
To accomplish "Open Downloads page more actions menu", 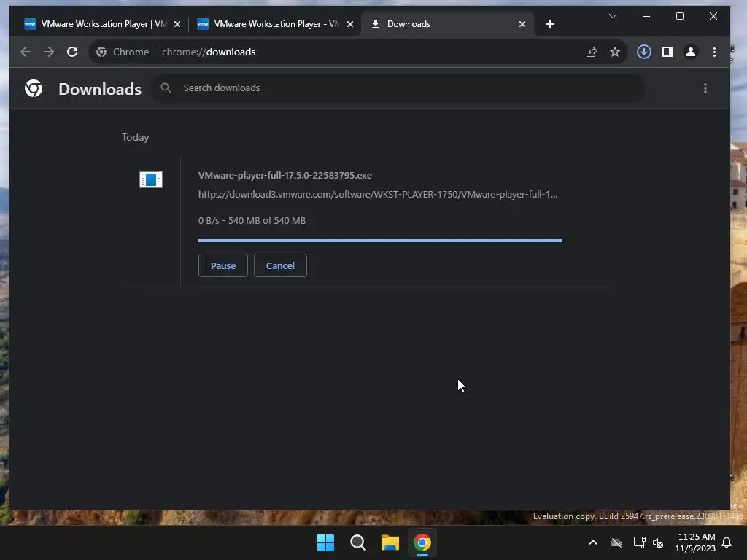I will (x=705, y=88).
